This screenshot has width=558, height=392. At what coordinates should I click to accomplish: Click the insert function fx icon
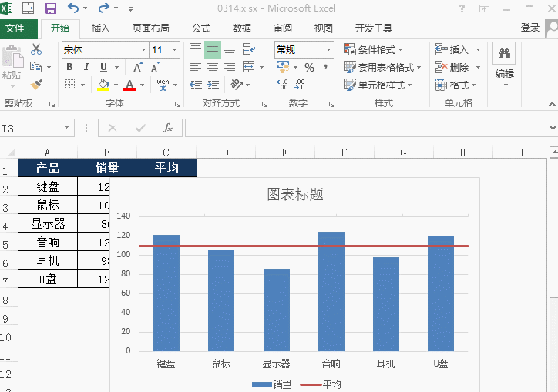click(167, 128)
